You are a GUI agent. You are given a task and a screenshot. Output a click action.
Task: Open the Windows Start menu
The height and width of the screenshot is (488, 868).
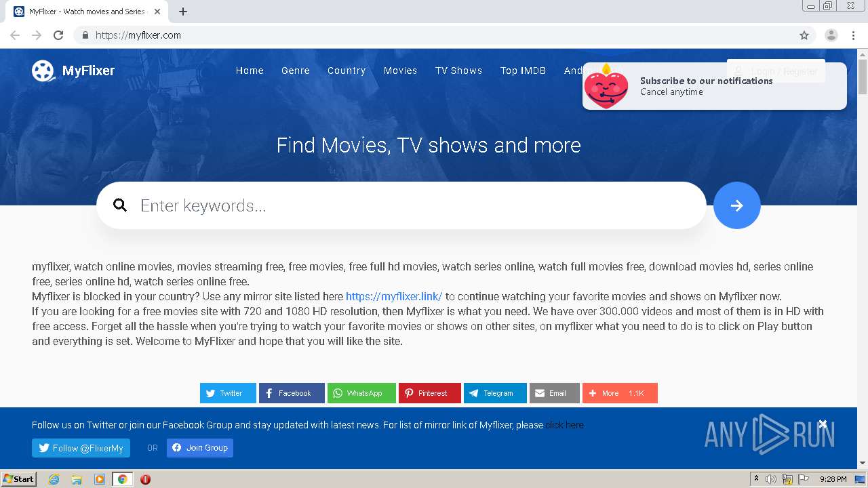[x=18, y=479]
